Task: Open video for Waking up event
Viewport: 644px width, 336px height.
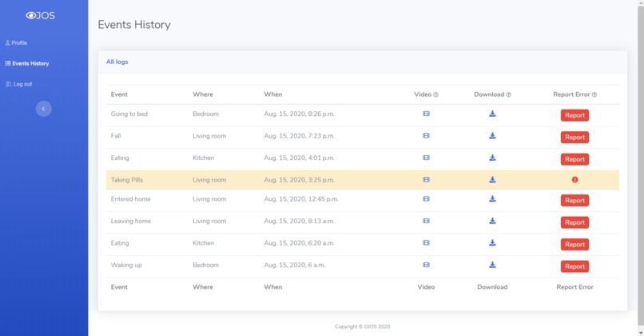Action: pos(426,265)
